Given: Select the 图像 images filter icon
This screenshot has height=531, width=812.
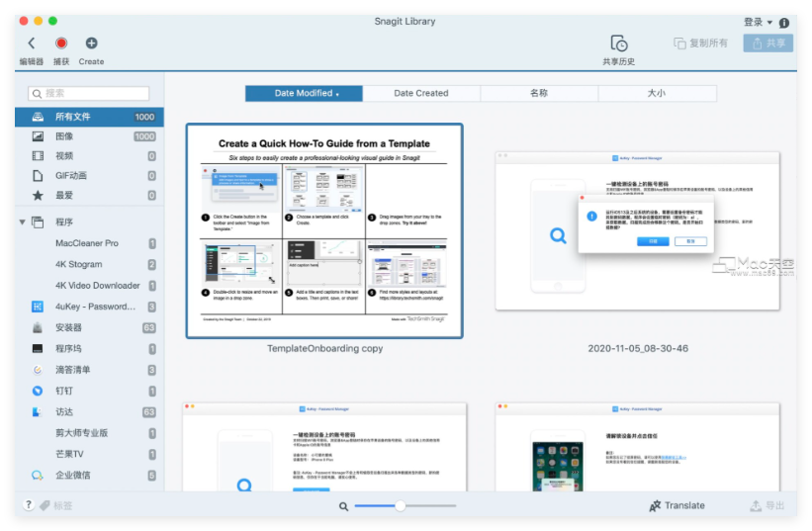Looking at the screenshot, I should click(x=38, y=136).
